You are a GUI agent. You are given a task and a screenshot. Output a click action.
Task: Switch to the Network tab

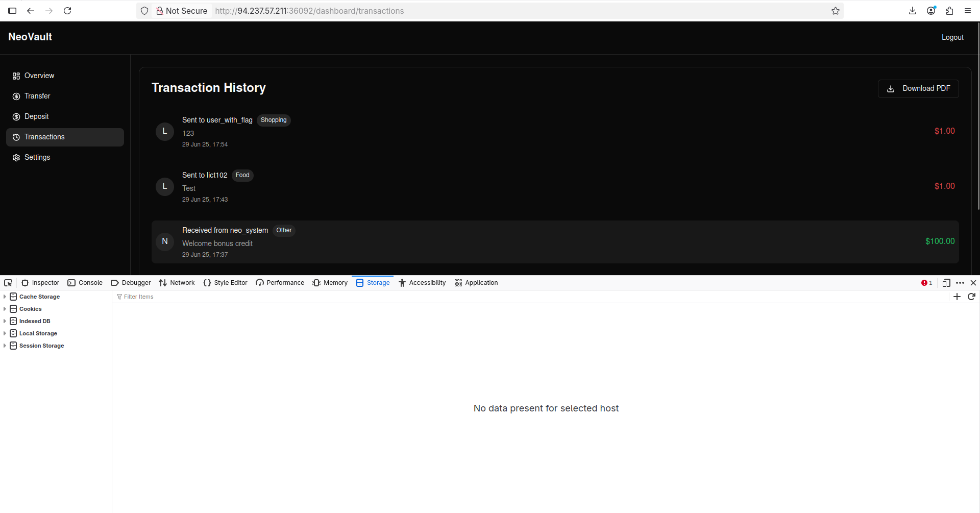[x=177, y=283]
